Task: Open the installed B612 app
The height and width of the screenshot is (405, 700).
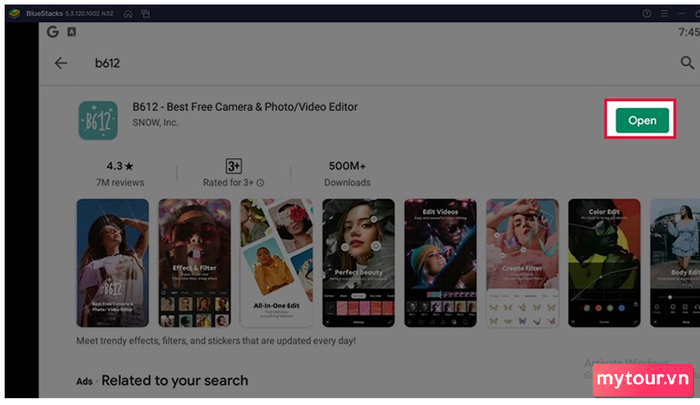Action: tap(642, 121)
